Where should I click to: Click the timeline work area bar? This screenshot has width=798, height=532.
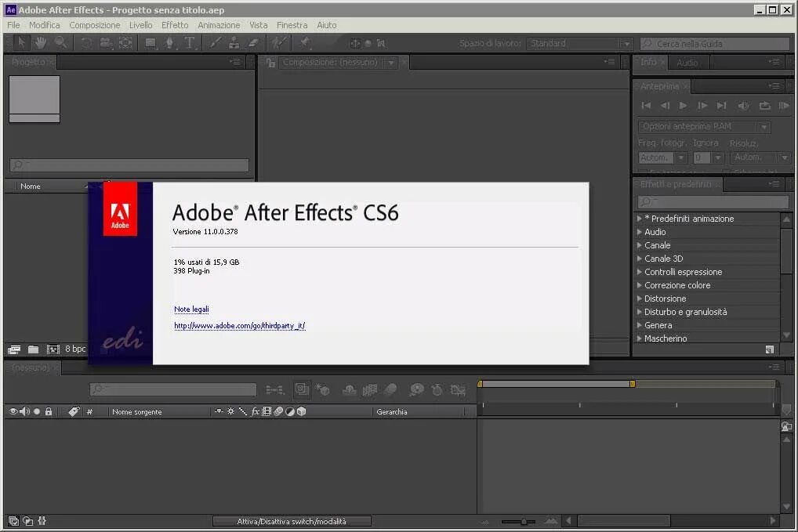pyautogui.click(x=557, y=384)
